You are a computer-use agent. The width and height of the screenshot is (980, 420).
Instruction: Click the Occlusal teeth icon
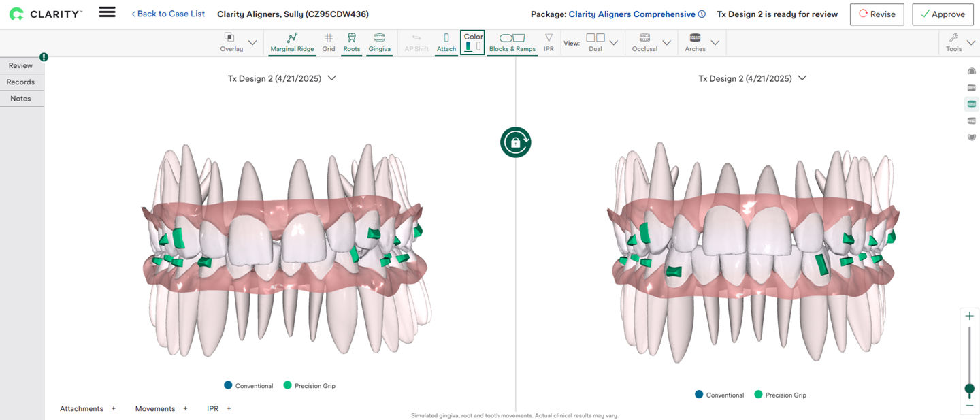[644, 38]
